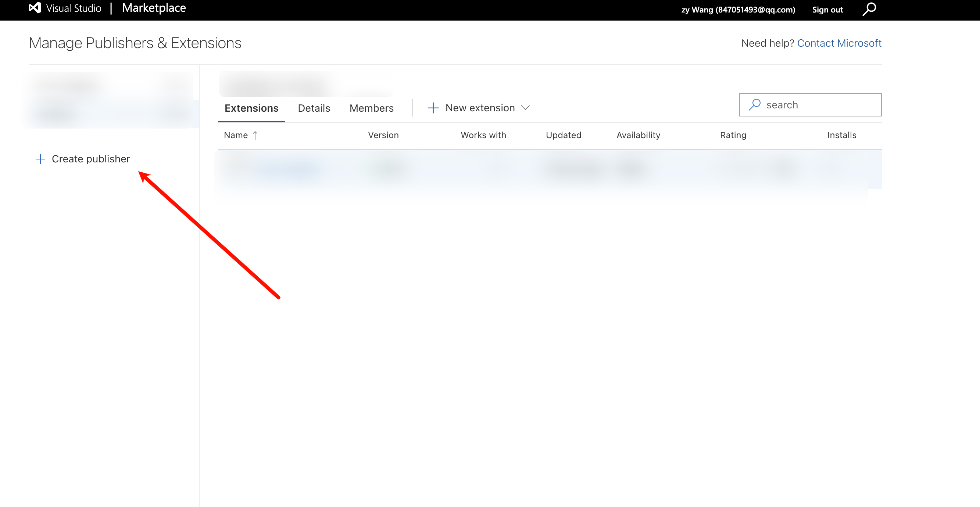Click the plus icon beside Create publisher

pos(40,159)
